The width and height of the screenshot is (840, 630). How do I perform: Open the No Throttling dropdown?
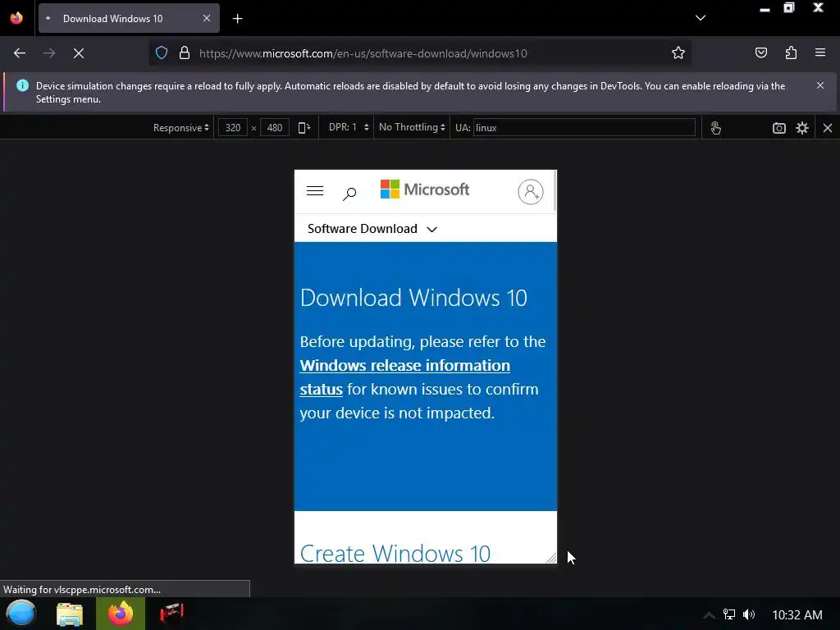(412, 127)
